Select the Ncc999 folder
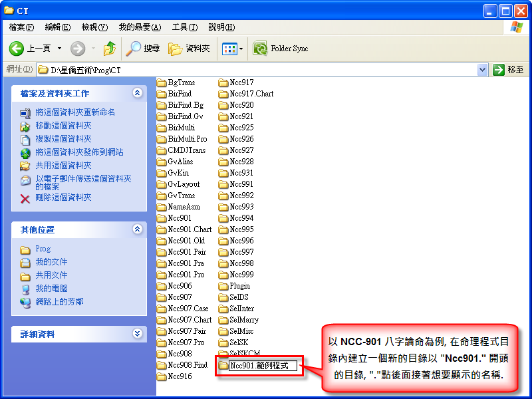The width and height of the screenshot is (532, 399). pyautogui.click(x=241, y=275)
